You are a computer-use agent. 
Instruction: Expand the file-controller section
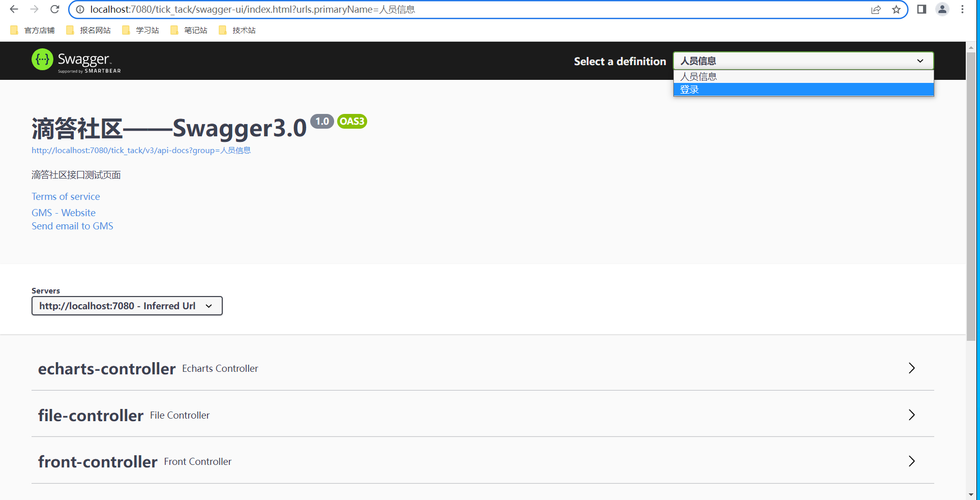[x=483, y=415]
